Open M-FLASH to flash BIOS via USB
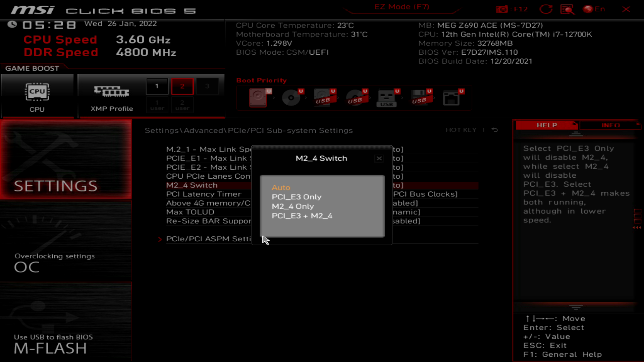The image size is (644, 362). 50,349
